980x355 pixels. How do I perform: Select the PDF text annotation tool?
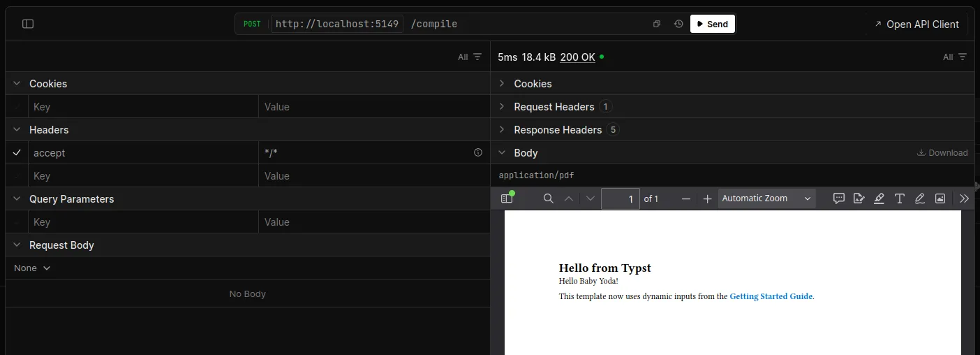coord(900,198)
